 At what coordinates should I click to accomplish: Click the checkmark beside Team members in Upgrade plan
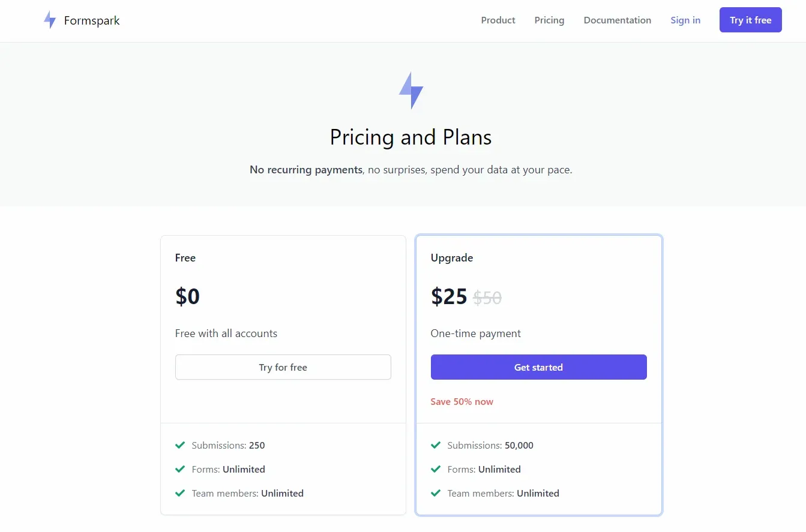pyautogui.click(x=435, y=493)
